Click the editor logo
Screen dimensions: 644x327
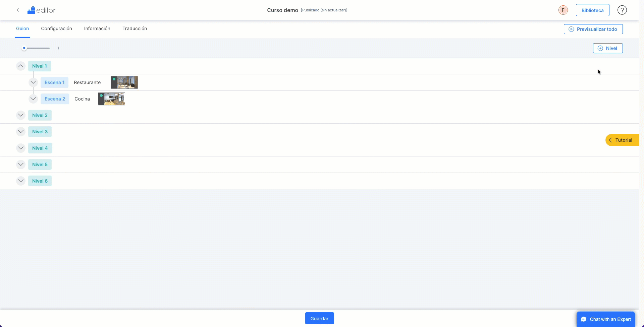tap(42, 10)
